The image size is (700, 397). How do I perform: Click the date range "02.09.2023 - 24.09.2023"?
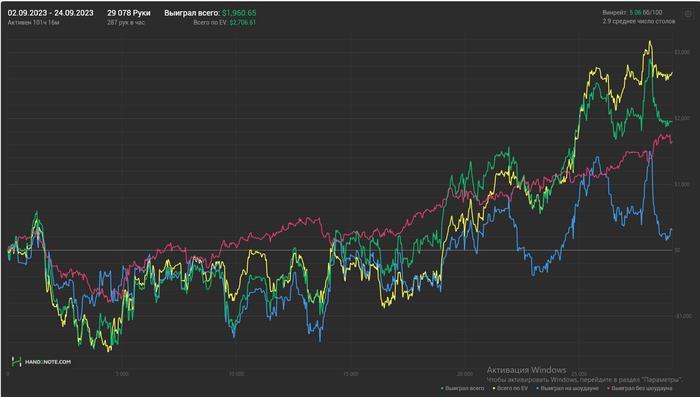click(x=50, y=13)
